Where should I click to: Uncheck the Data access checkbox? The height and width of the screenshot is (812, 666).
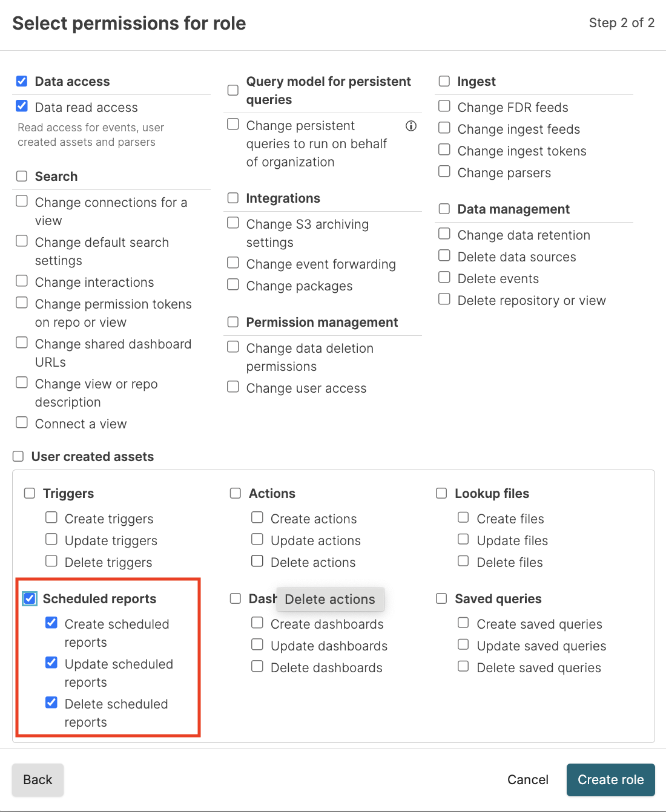pos(22,81)
